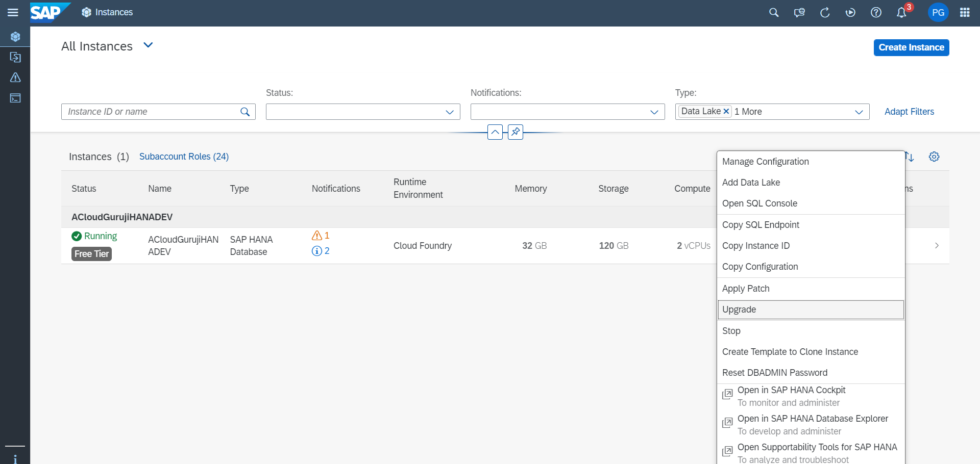Screen dimensions: 980x464
Task: Collapse the filter bar header
Action: [495, 132]
